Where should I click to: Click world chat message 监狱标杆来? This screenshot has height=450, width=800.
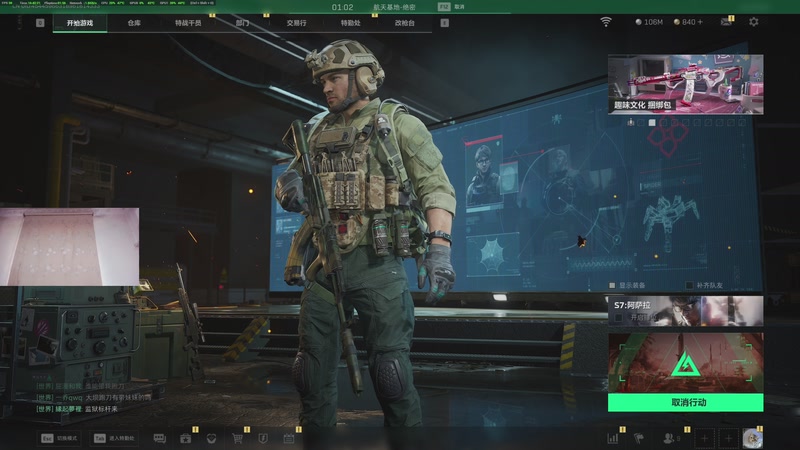pos(101,409)
